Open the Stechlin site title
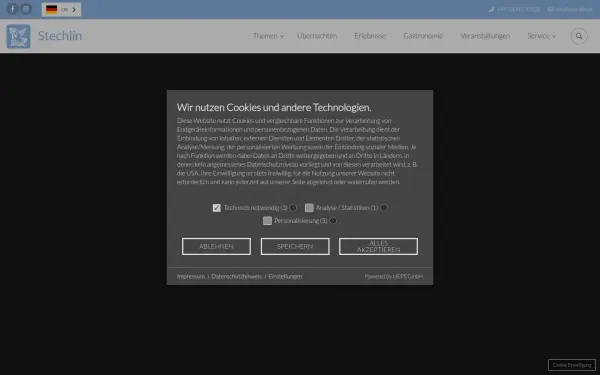 tap(60, 36)
